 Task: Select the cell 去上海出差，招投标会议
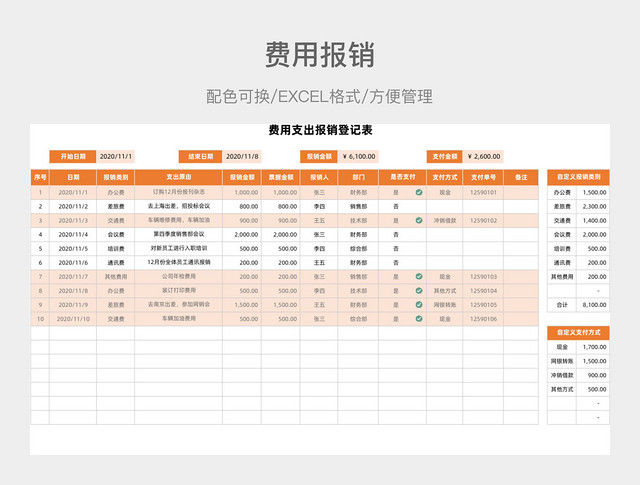pos(178,207)
